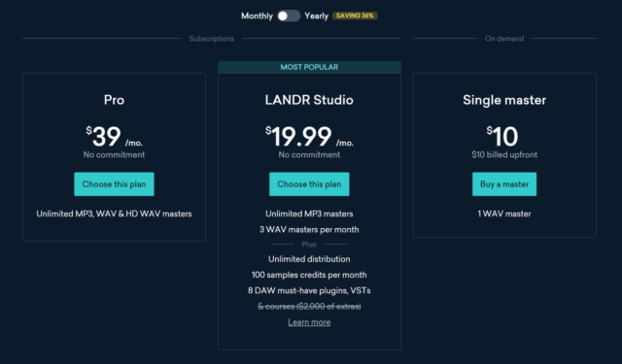This screenshot has height=364, width=622.
Task: Click the $19.99 /mo. price
Action: tap(309, 137)
